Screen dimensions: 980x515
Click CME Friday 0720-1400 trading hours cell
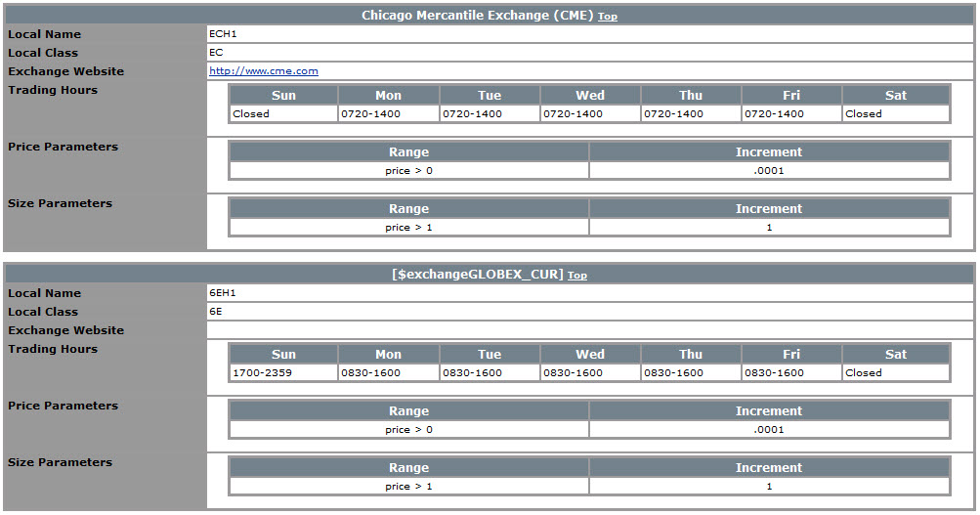pyautogui.click(x=791, y=113)
